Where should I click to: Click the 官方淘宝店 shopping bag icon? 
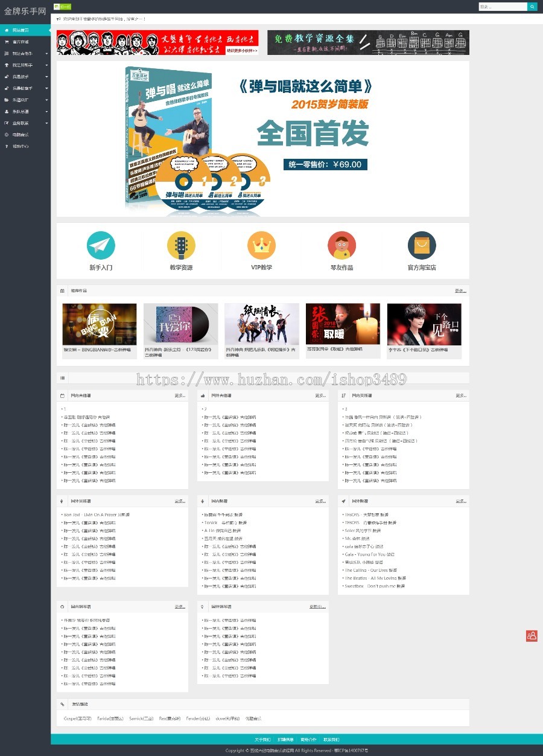pos(422,246)
